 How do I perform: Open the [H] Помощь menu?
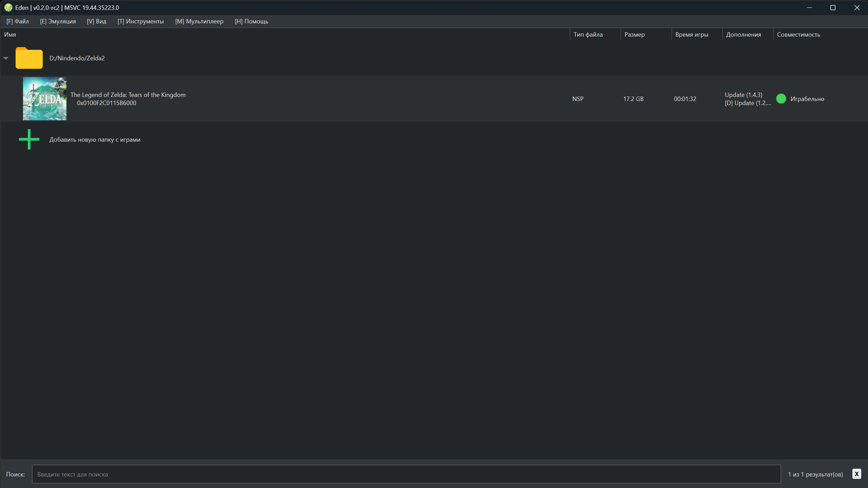[252, 21]
